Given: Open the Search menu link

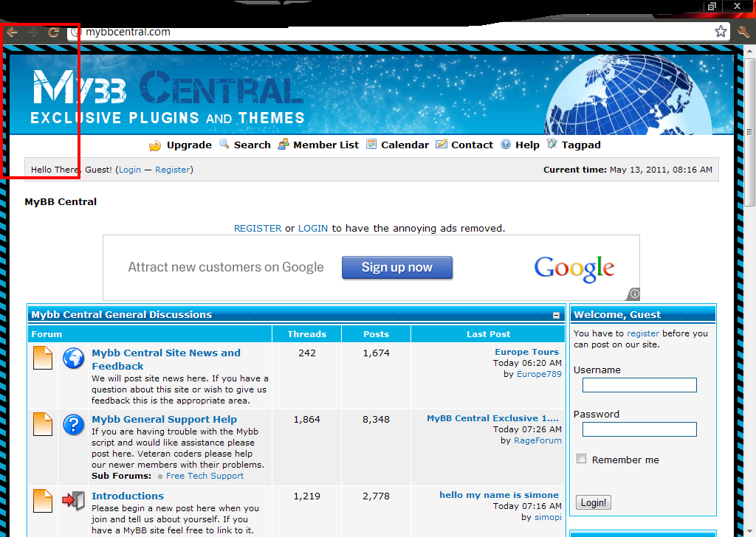Looking at the screenshot, I should (x=252, y=145).
